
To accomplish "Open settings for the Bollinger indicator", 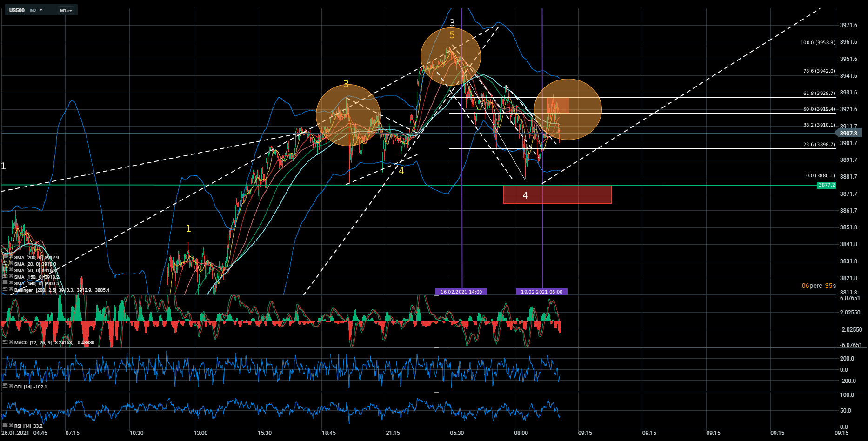I will (x=5, y=289).
